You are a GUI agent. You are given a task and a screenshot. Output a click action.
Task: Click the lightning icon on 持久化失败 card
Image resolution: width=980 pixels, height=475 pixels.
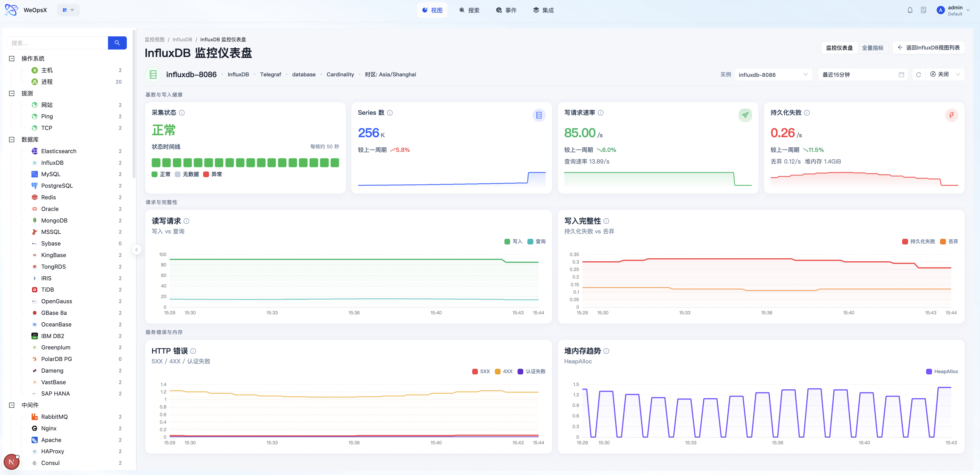click(951, 115)
